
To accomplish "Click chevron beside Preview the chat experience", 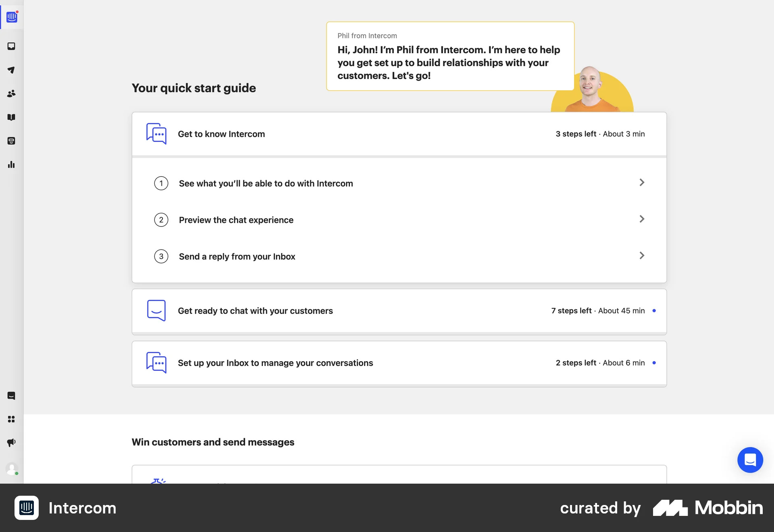I will click(x=642, y=219).
